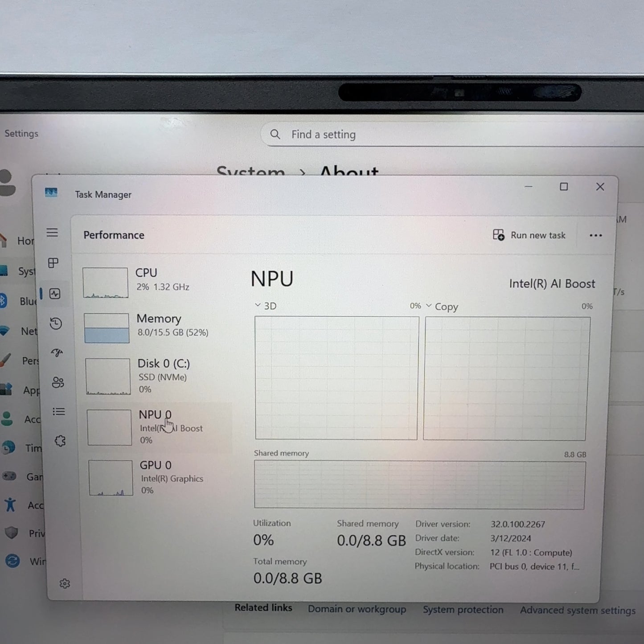Open the Startup apps page icon
644x644 pixels.
[57, 353]
